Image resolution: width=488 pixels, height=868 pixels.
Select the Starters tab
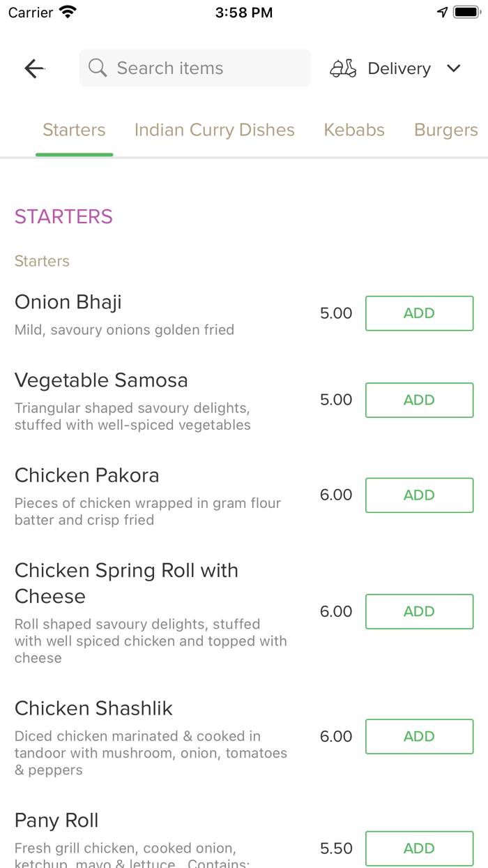point(74,130)
